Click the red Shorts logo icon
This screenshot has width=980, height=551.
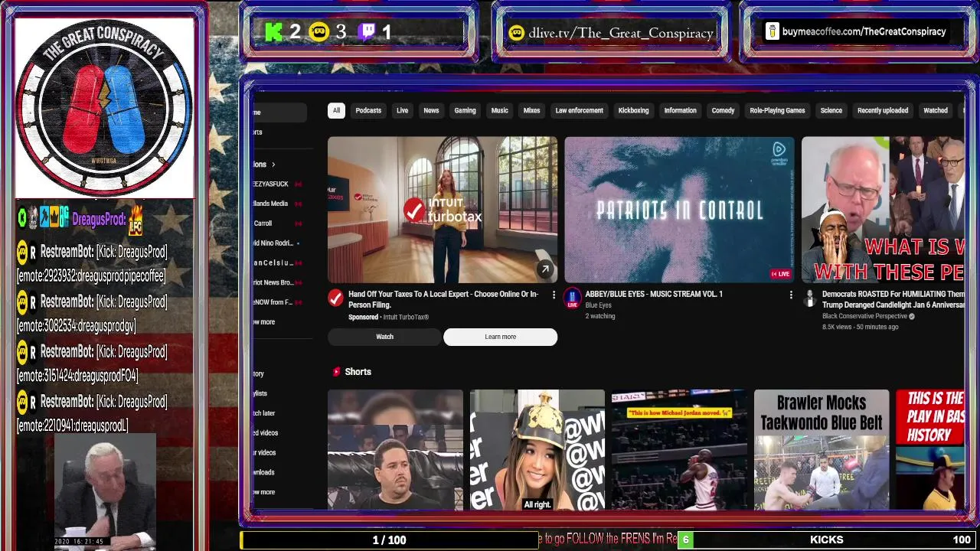click(336, 372)
